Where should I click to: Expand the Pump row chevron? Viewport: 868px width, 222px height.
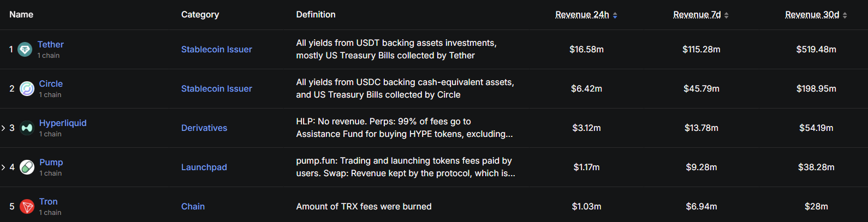click(3, 167)
